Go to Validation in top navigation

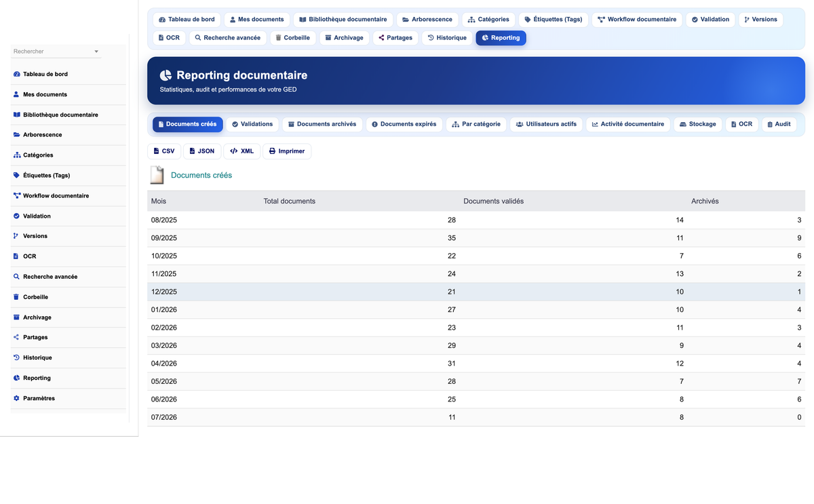click(711, 20)
